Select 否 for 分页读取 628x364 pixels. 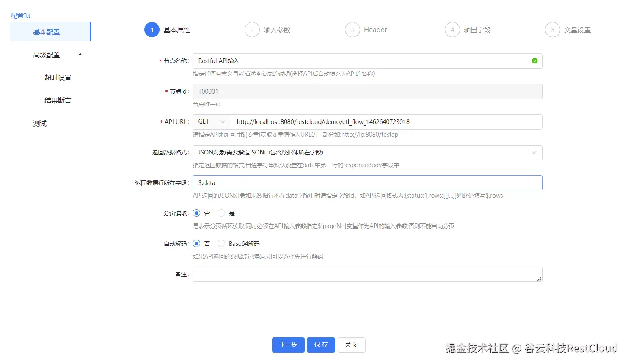pyautogui.click(x=196, y=213)
